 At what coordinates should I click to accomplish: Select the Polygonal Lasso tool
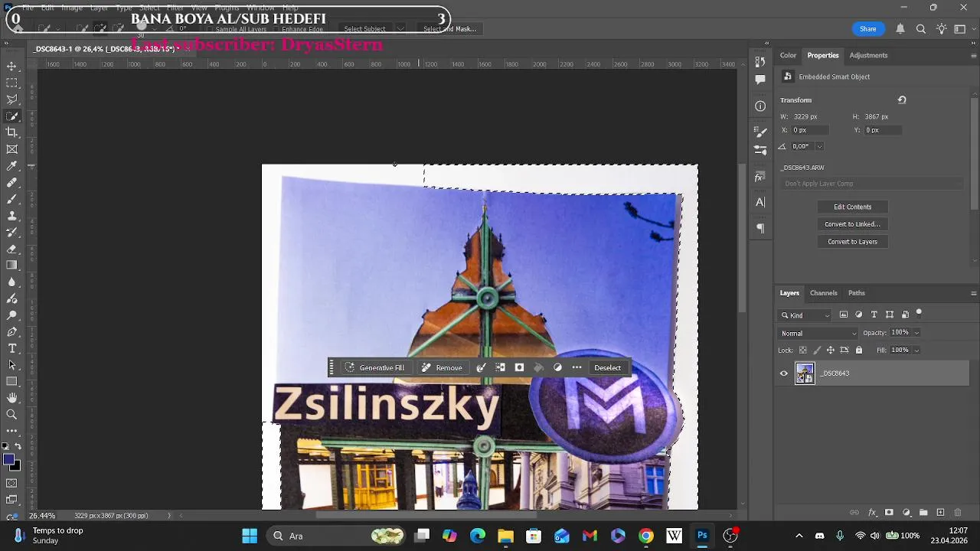(11, 99)
